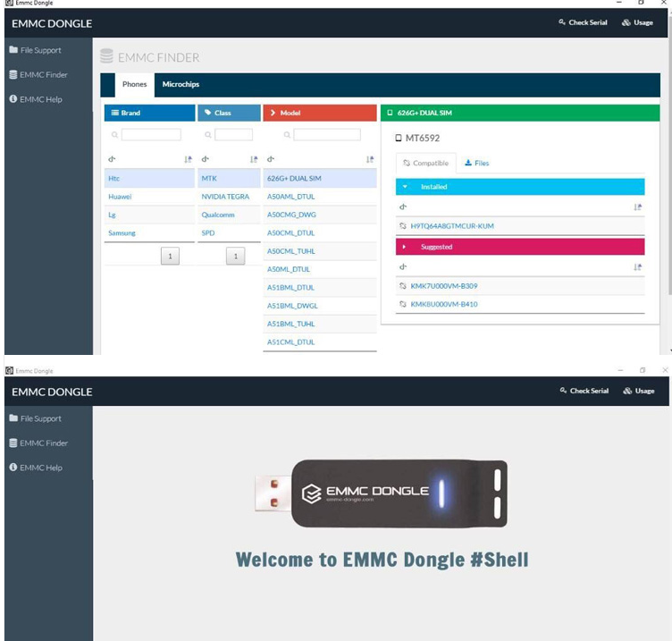Click the Brand column header
This screenshot has height=641, width=672.
[x=149, y=113]
